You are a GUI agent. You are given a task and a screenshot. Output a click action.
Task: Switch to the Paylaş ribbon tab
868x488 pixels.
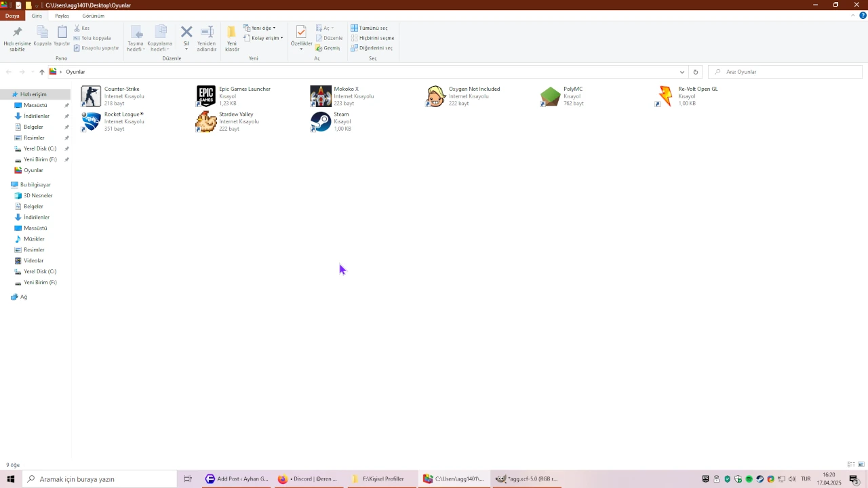(62, 16)
